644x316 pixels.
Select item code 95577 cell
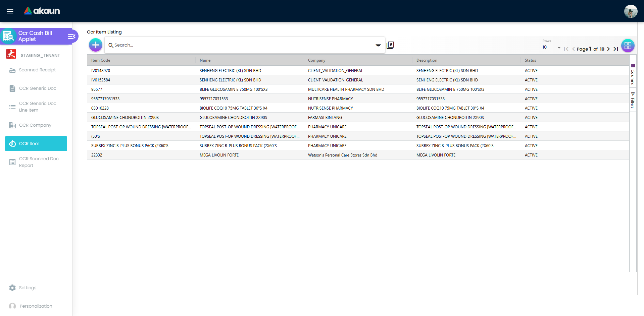tap(141, 89)
